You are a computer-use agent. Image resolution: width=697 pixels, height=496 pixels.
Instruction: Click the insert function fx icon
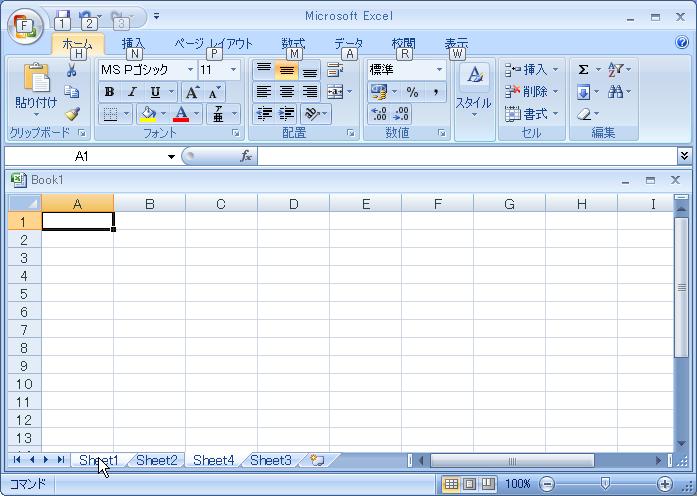pyautogui.click(x=245, y=156)
